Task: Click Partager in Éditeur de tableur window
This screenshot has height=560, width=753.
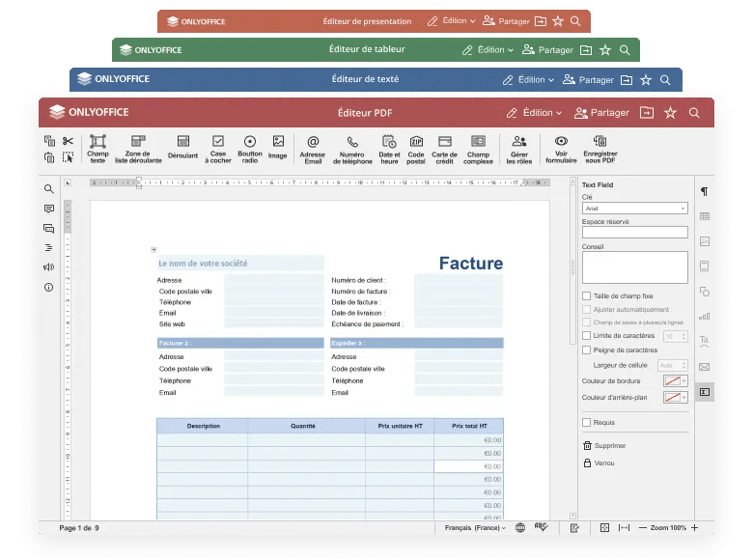Action: 547,50
